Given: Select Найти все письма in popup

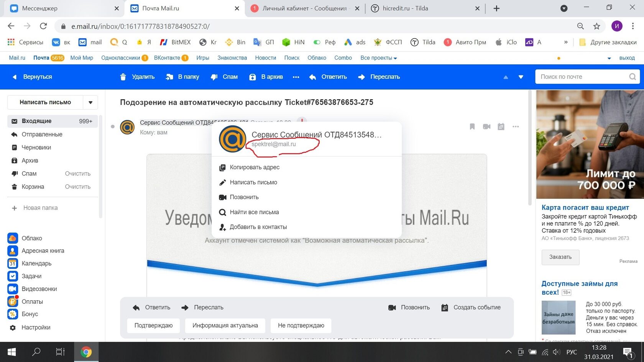Looking at the screenshot, I should [x=254, y=212].
